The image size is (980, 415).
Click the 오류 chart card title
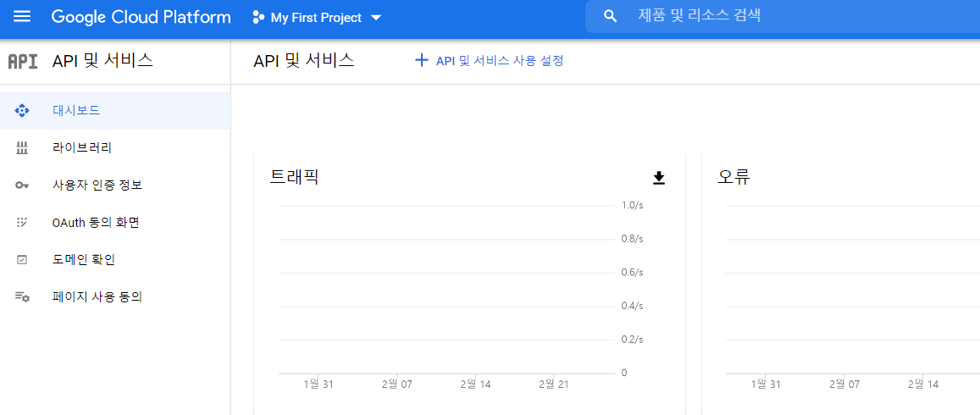(734, 177)
